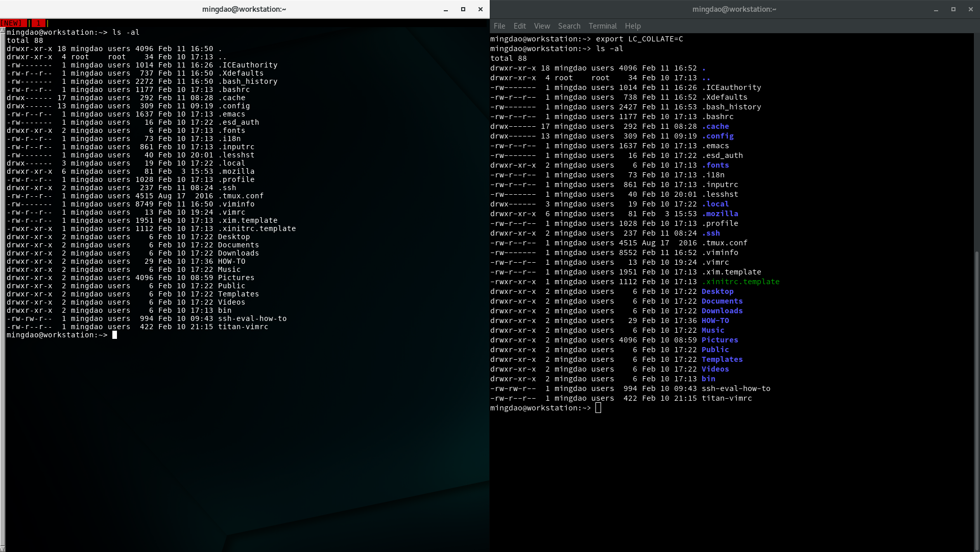Viewport: 980px width, 552px height.
Task: Click Music directory in right terminal
Action: pos(713,330)
